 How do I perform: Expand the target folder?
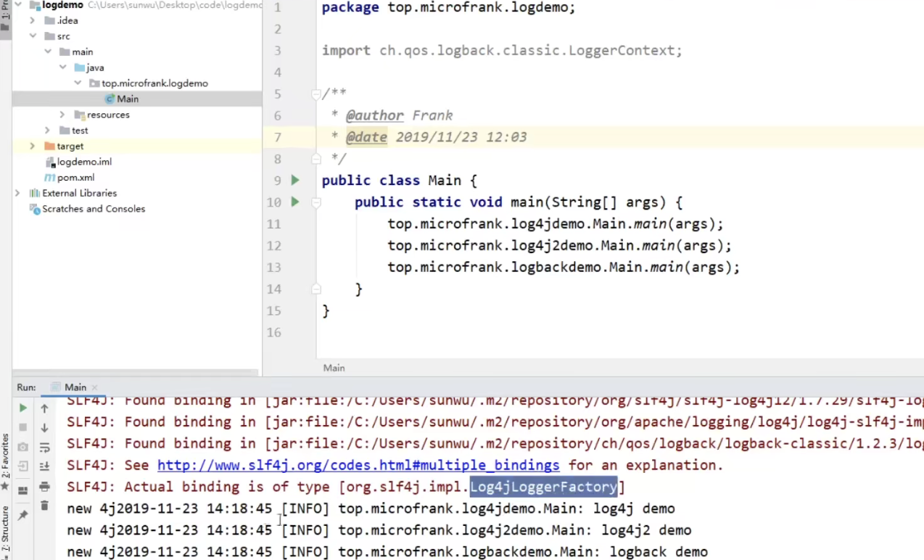tap(33, 146)
